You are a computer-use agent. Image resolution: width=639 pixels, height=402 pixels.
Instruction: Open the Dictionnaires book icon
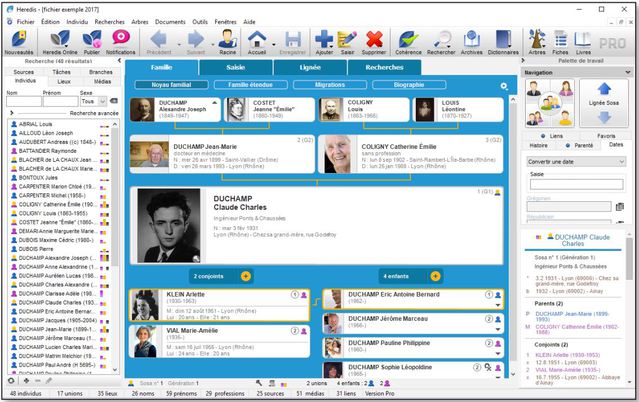[x=503, y=42]
